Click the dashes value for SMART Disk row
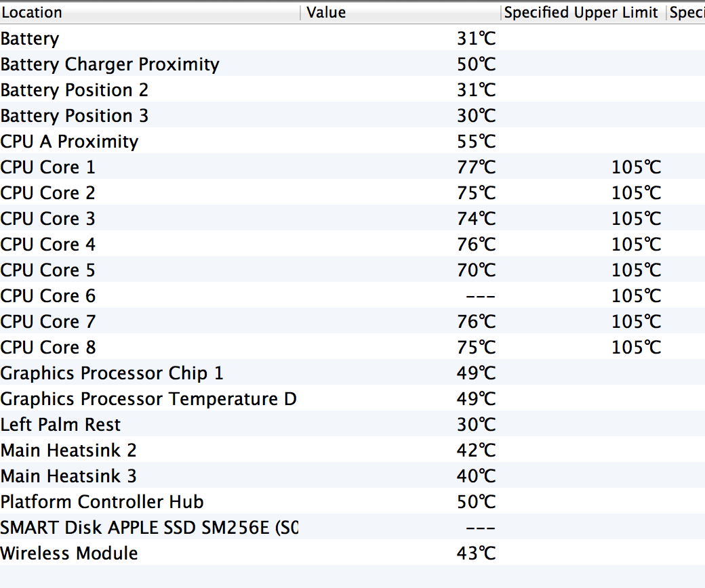Screen dimensions: 705x588 480,528
